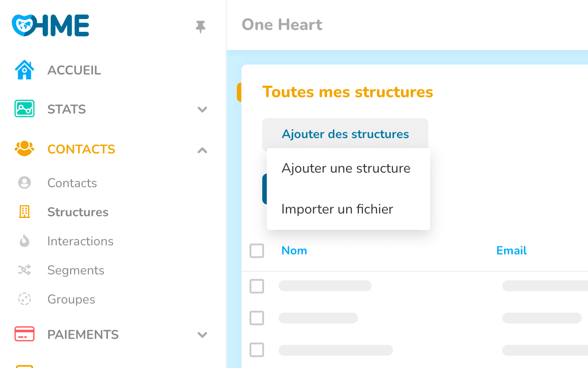Click the 'Ajouter des structures' button
The width and height of the screenshot is (588, 368).
click(345, 134)
